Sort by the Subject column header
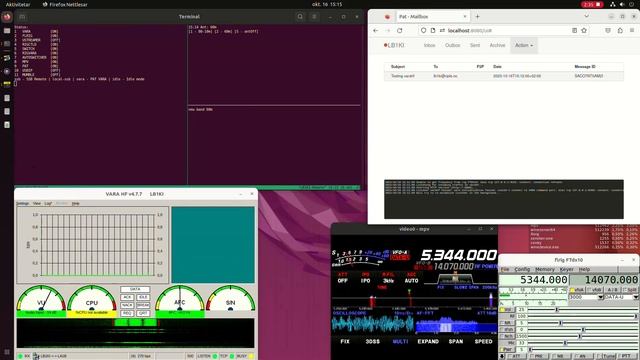The image size is (640, 360). [x=398, y=67]
